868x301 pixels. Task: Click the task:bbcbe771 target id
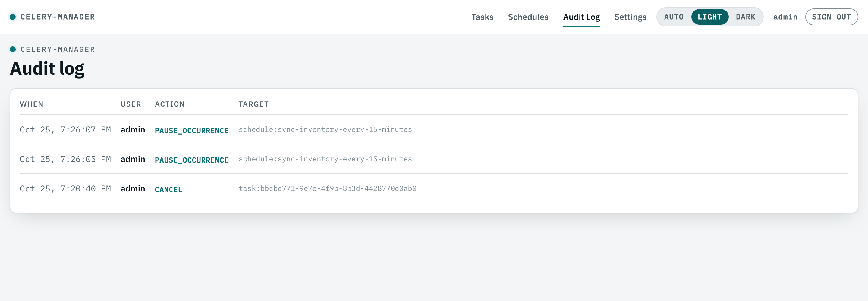click(328, 188)
